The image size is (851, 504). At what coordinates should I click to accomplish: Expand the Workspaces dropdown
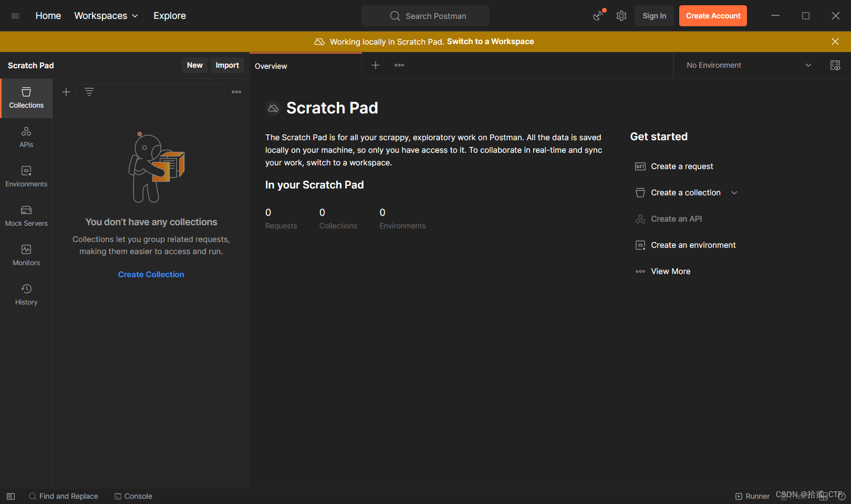click(x=106, y=16)
